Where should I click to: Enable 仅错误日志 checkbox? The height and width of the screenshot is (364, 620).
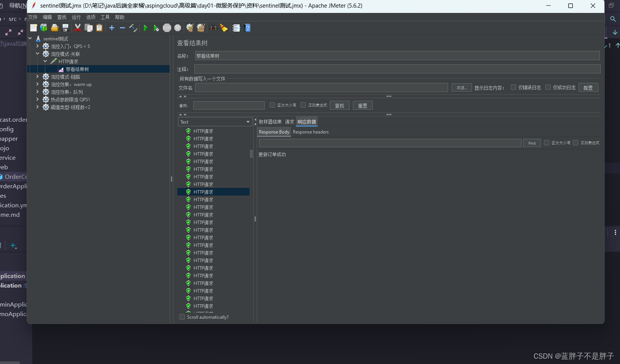[513, 87]
